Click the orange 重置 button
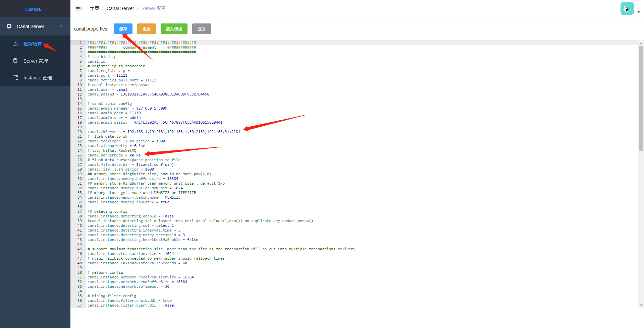The width and height of the screenshot is (644, 328). click(x=147, y=29)
